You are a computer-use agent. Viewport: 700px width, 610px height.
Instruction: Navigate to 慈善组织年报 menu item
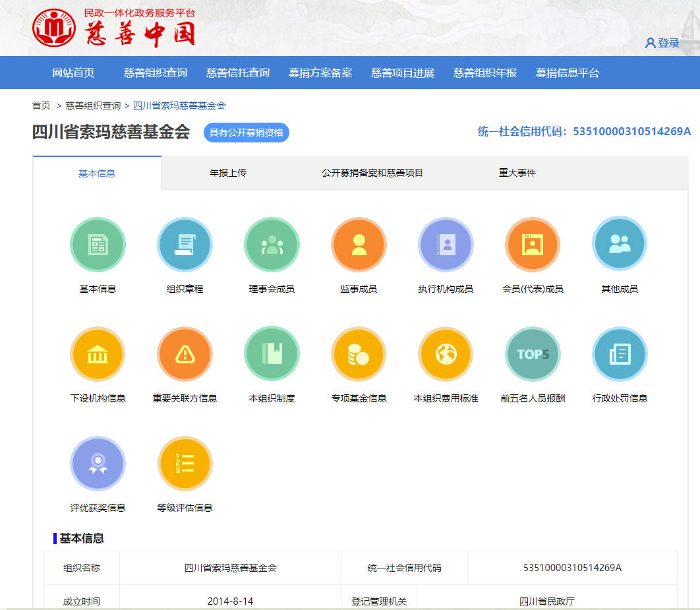coord(485,73)
